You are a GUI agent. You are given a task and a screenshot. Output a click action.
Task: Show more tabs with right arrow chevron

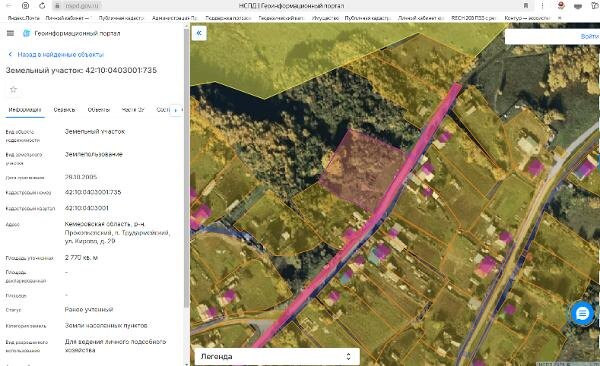pos(176,110)
